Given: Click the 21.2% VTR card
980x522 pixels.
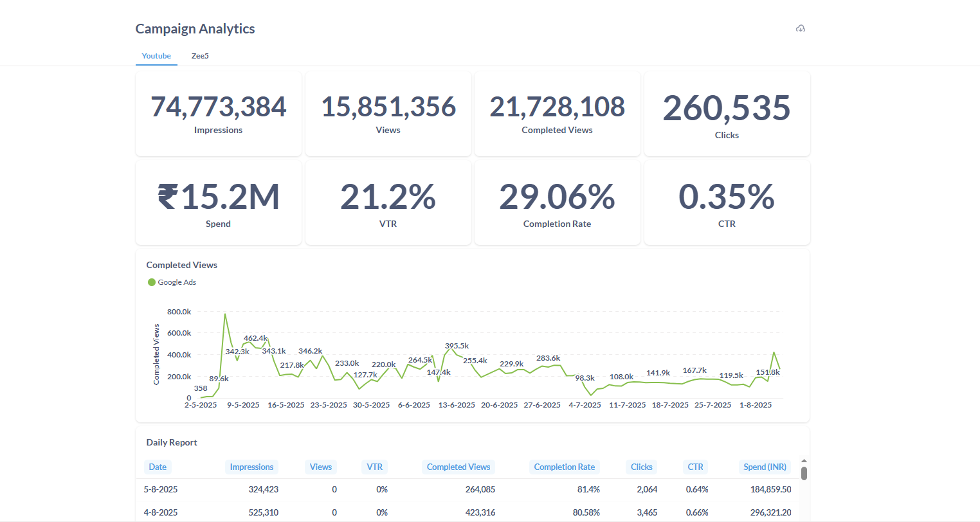Looking at the screenshot, I should [x=388, y=202].
